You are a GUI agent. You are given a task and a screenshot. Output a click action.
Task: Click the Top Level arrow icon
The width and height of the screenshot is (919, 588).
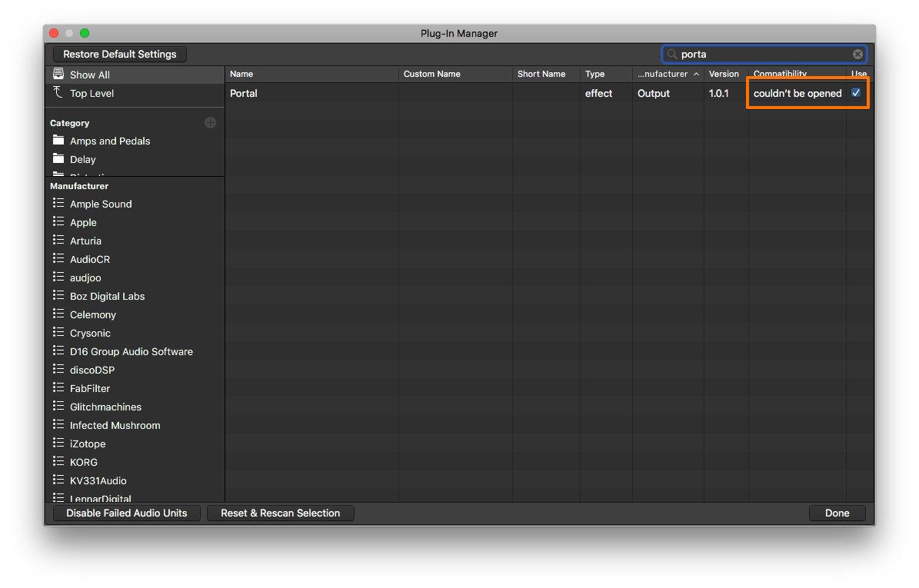point(58,92)
